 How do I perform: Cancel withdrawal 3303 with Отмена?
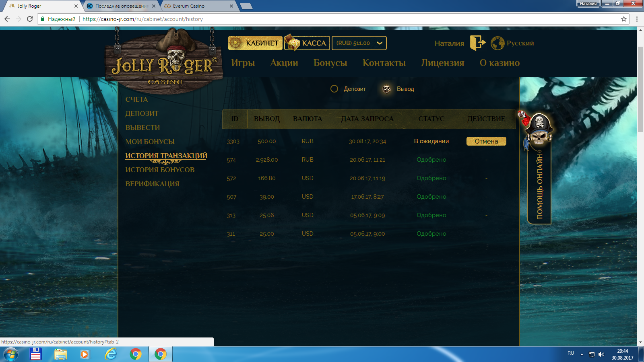tap(486, 141)
